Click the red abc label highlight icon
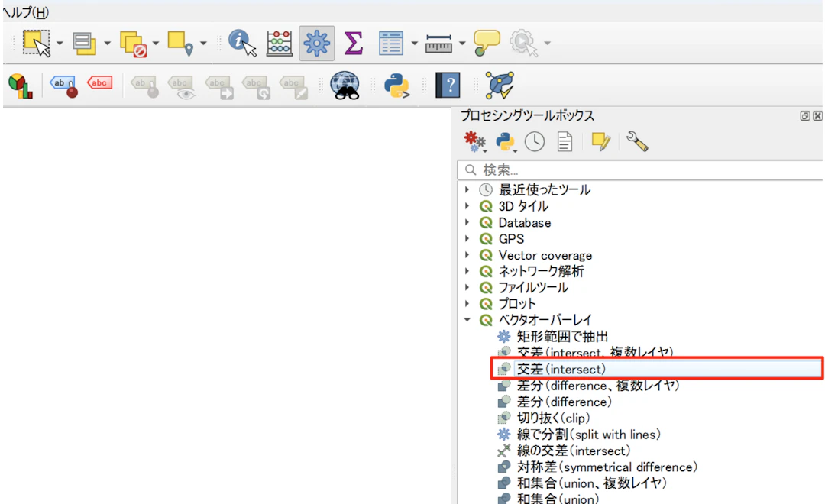The height and width of the screenshot is (504, 825). click(x=99, y=83)
